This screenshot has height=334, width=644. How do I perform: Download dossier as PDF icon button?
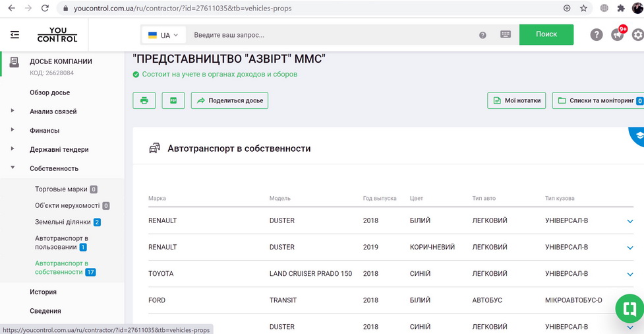coord(173,100)
